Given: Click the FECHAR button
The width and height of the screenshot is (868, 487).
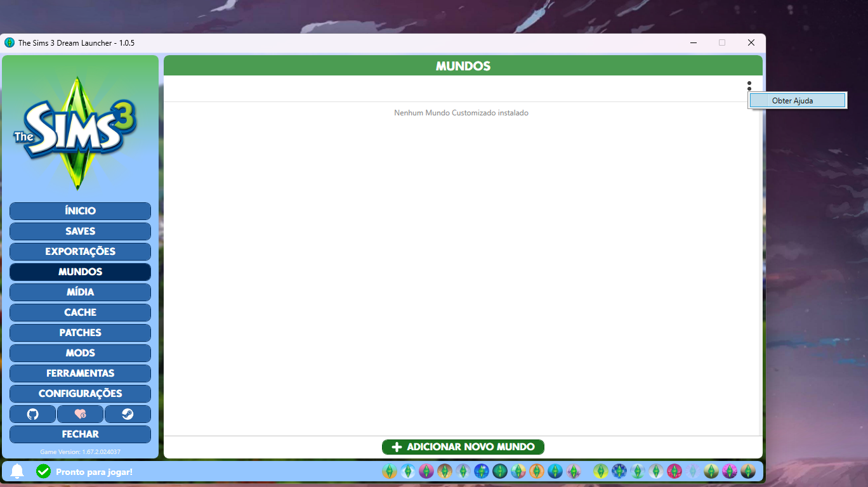Looking at the screenshot, I should (80, 434).
